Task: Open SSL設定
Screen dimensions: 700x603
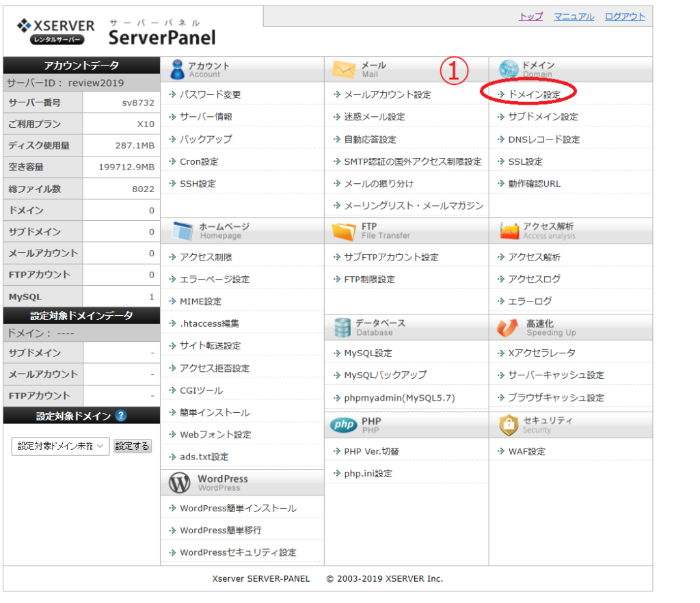Action: tap(526, 161)
